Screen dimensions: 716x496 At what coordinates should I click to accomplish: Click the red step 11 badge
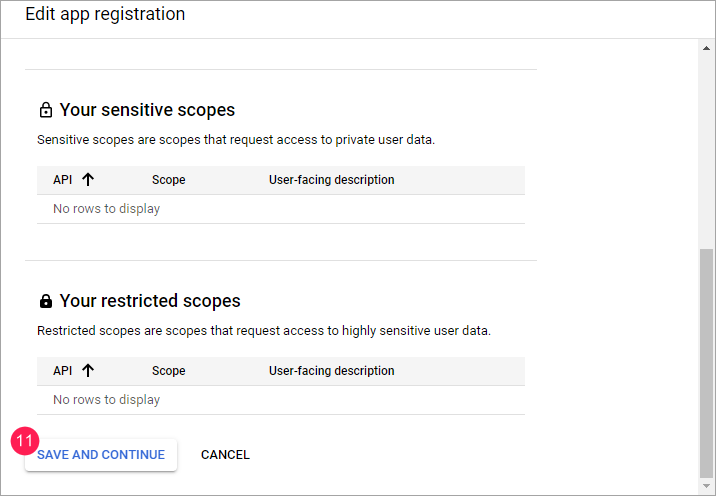[25, 440]
